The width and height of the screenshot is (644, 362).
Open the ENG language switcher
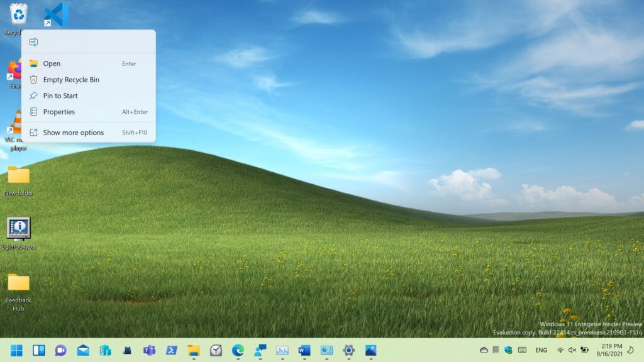(541, 350)
